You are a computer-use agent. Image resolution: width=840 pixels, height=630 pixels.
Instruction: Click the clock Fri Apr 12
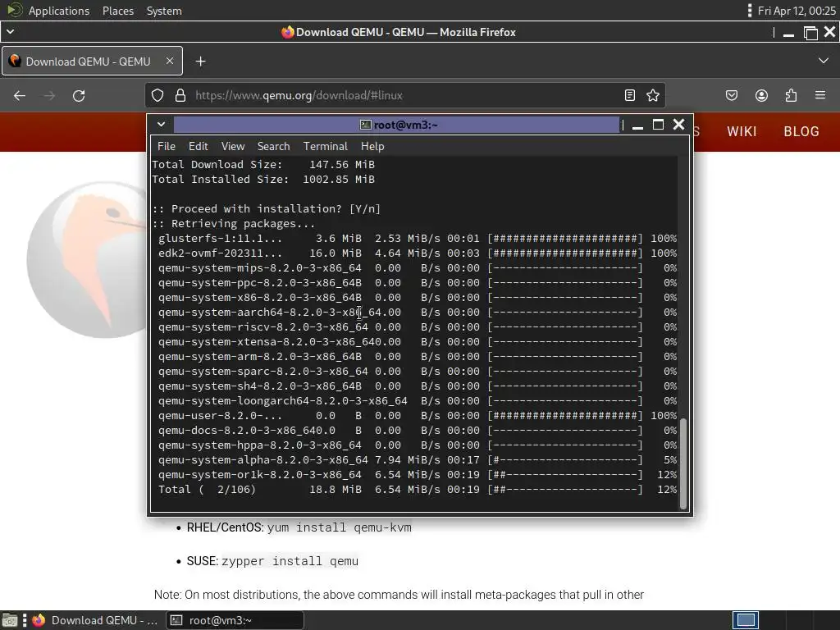797,11
